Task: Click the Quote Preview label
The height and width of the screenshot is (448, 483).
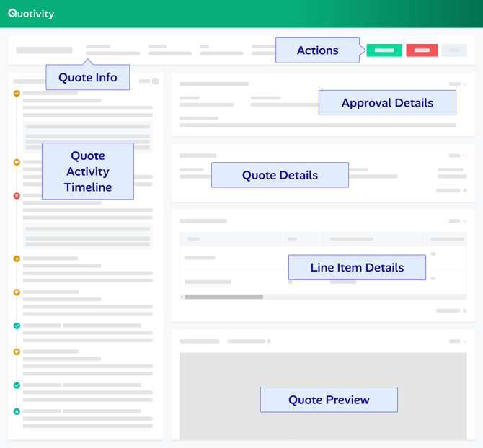Action: [x=329, y=400]
